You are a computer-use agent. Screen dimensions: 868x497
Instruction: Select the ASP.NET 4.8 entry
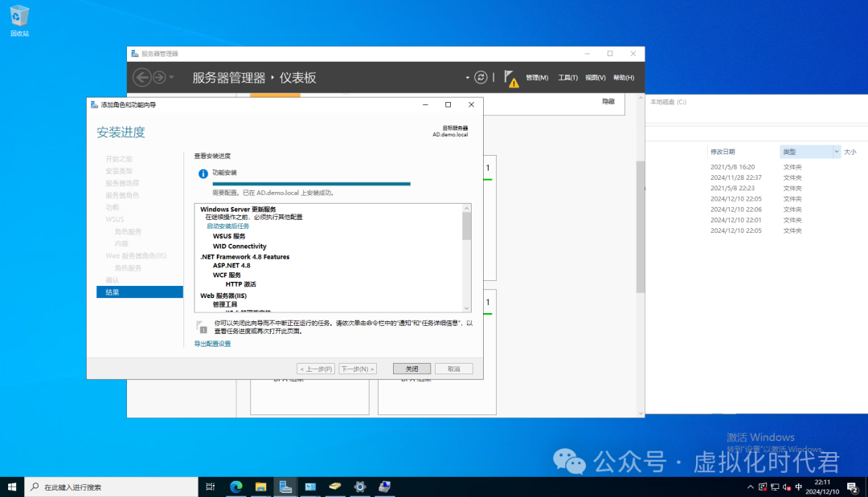coord(231,266)
